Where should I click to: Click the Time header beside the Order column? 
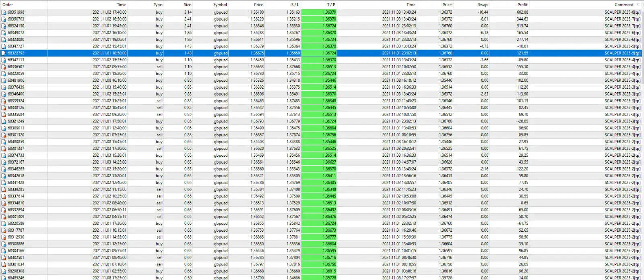(121, 5)
